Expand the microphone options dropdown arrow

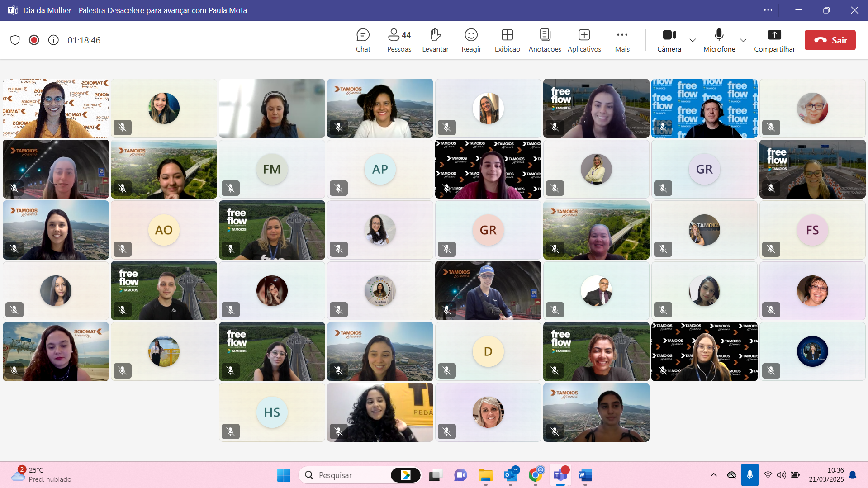743,40
